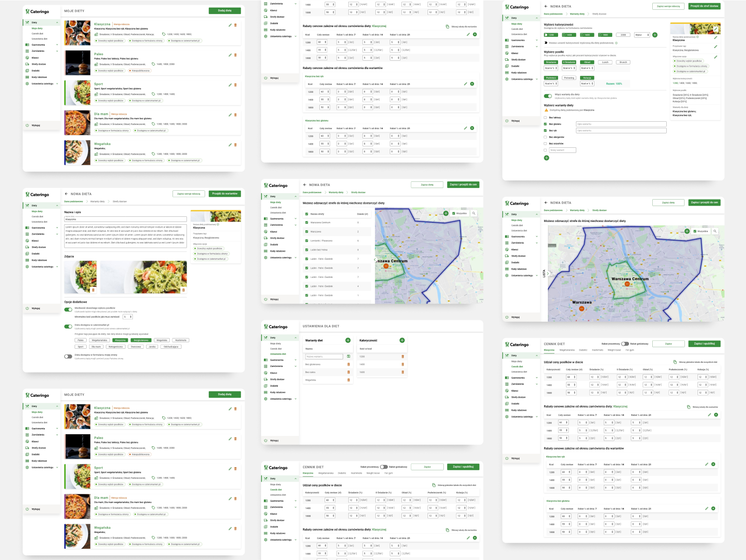
Task: Click the Nazwa wariantu input field
Action: click(324, 356)
